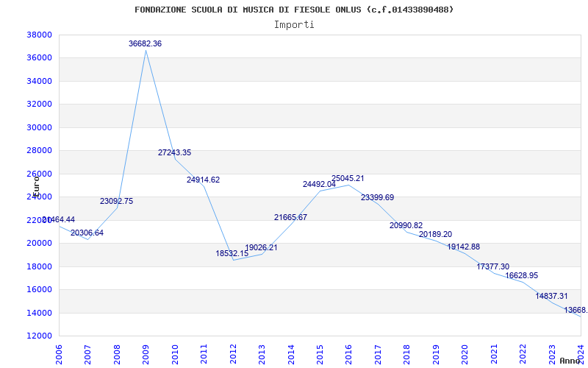
Task: Click x-axis year 2010
Action: point(175,354)
